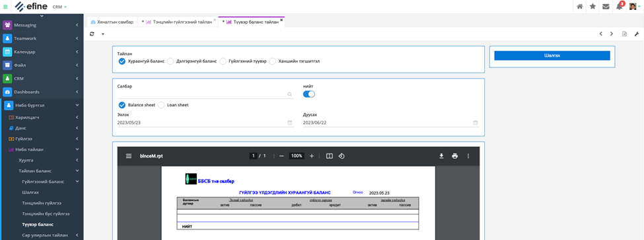Open Тэнцлийн гүйлгээ sidebar item
This screenshot has height=240, width=644.
coord(42,202)
